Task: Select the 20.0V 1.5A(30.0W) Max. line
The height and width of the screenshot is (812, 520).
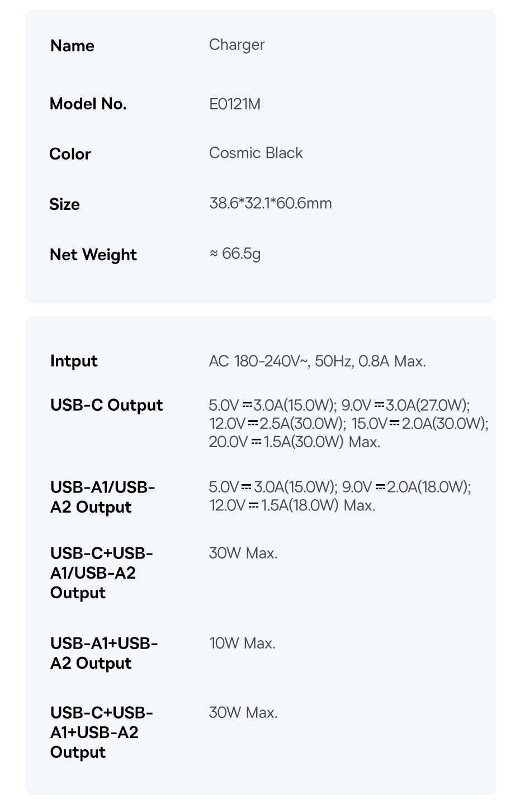Action: click(x=295, y=442)
